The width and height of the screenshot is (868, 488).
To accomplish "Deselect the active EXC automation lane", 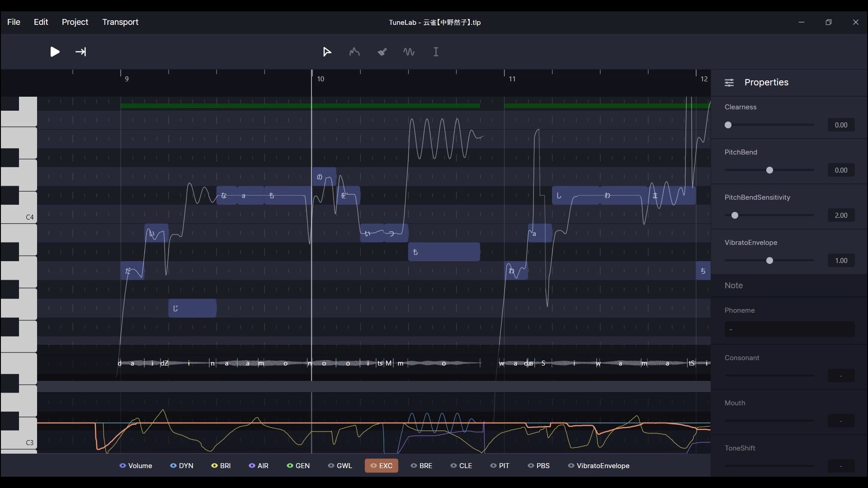I will tap(382, 466).
